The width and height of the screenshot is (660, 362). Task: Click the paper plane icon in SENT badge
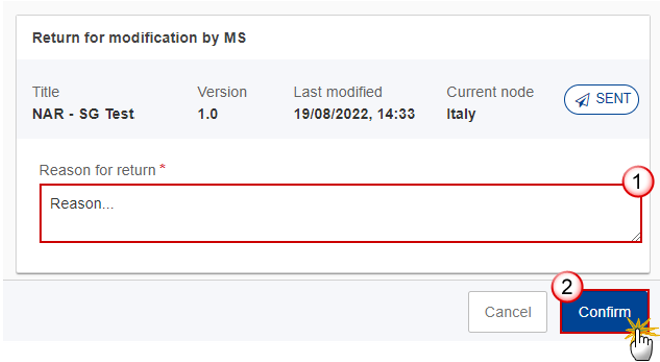click(x=583, y=100)
